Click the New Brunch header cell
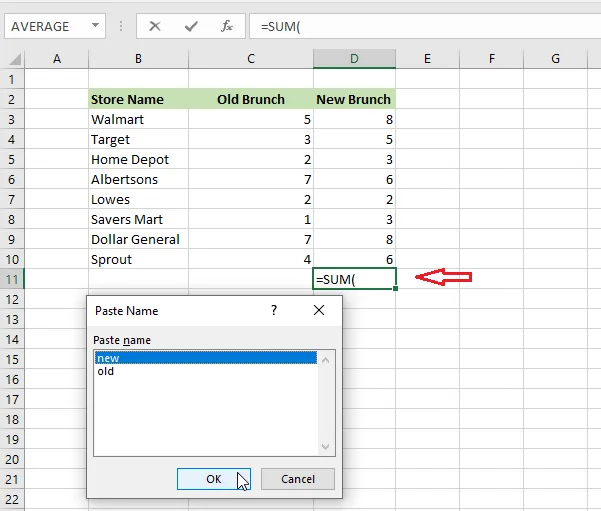 (354, 99)
